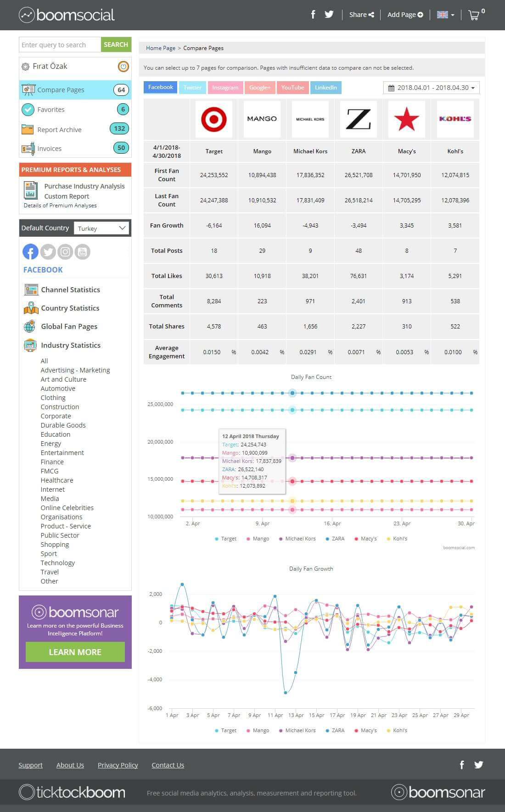Switch to the Google+ tab
This screenshot has height=812, width=505.
point(259,88)
